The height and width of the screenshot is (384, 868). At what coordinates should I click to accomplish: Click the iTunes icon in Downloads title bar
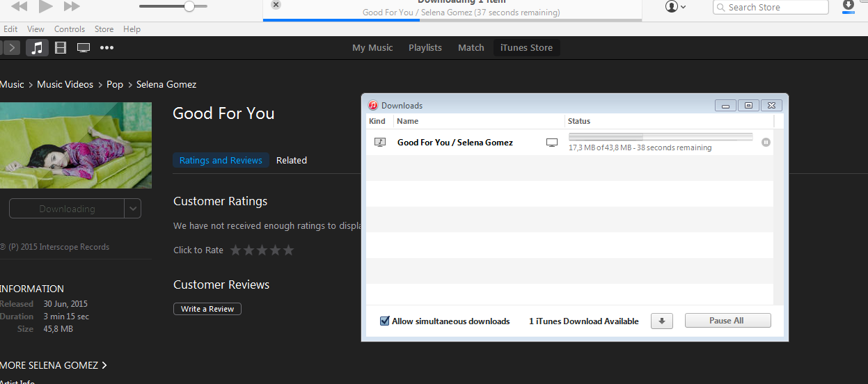373,105
